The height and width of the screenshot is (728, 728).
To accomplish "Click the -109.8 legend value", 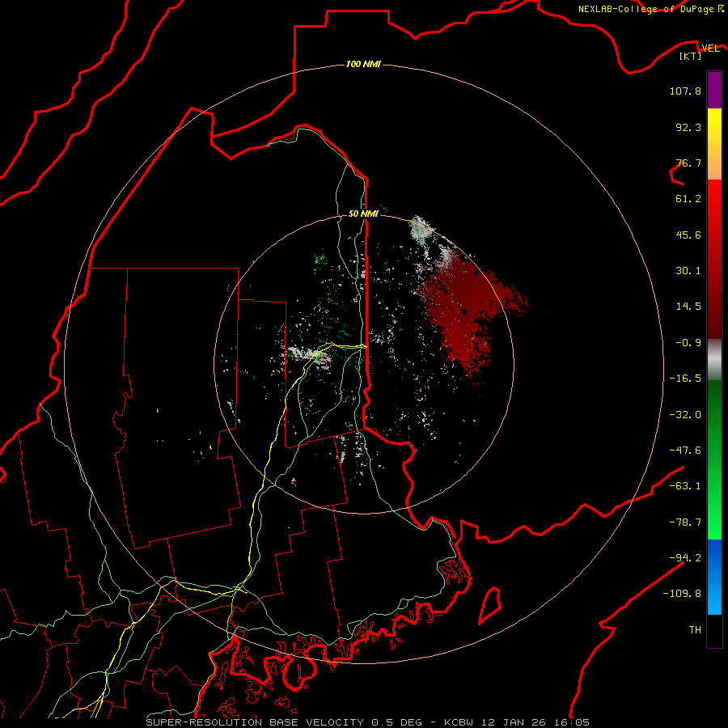I will click(682, 594).
